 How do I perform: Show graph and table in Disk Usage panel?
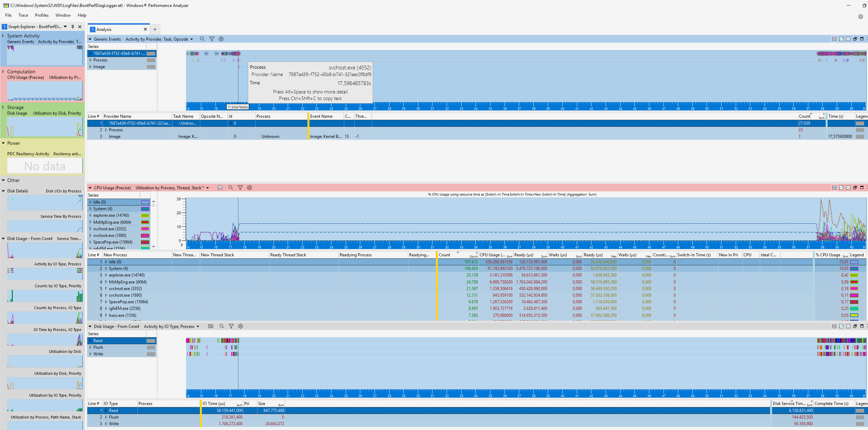(834, 326)
